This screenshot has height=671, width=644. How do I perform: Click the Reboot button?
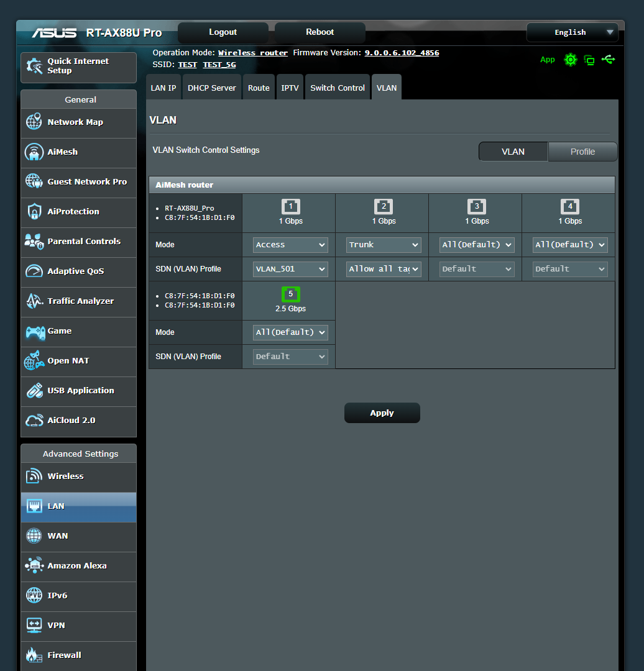coord(320,32)
